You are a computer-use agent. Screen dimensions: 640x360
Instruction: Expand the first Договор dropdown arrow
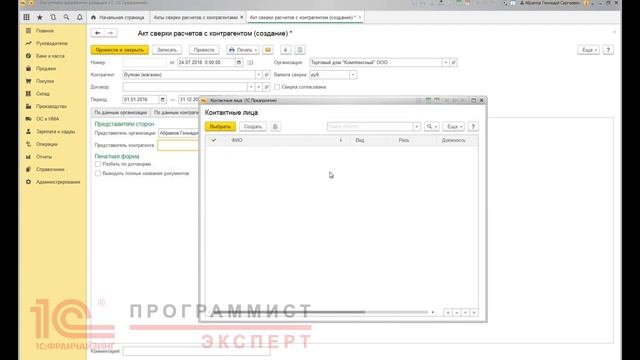point(251,87)
